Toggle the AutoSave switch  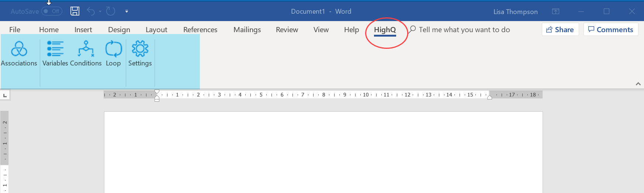52,11
